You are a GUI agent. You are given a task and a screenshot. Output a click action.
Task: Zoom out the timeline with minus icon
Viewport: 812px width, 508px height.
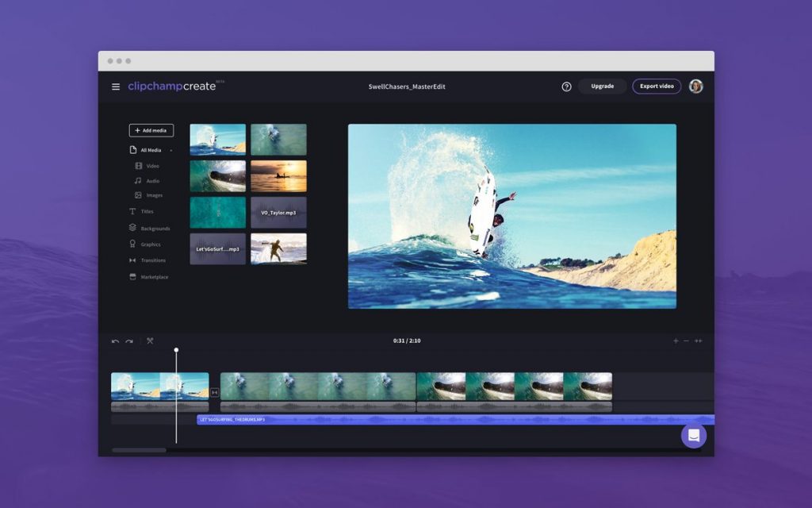click(687, 341)
